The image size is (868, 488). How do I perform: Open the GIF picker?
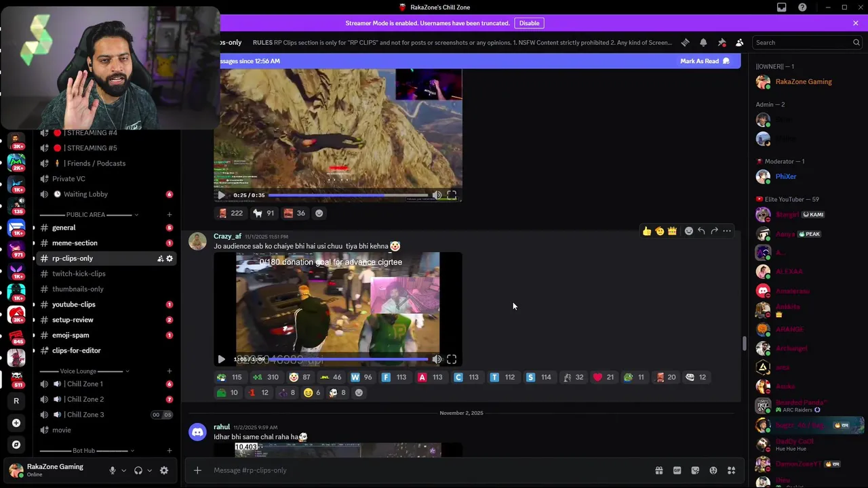click(x=677, y=470)
